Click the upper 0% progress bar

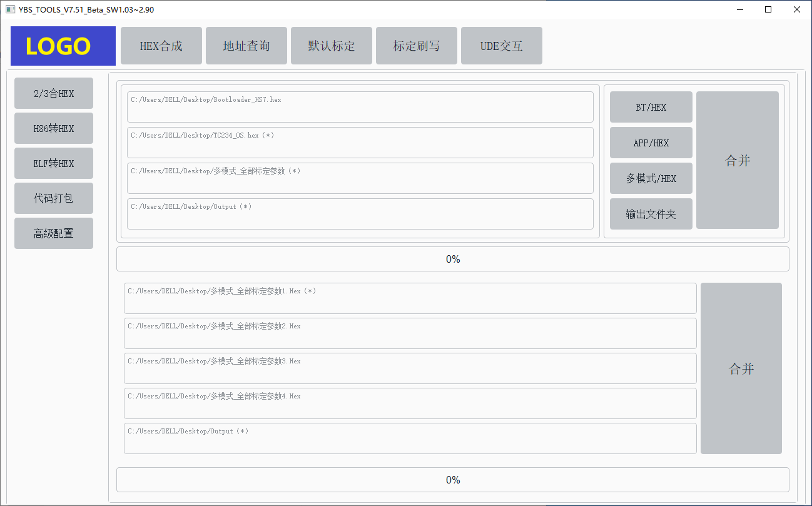tap(453, 259)
